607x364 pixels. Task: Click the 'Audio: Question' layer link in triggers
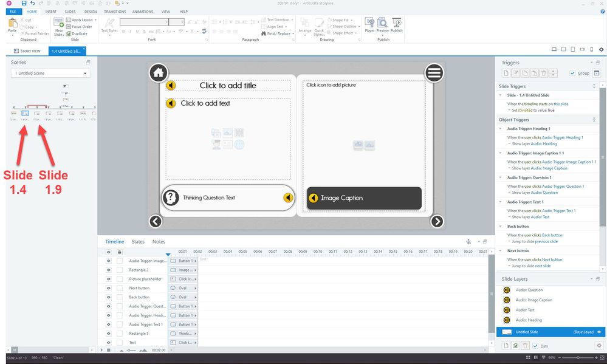pyautogui.click(x=545, y=192)
